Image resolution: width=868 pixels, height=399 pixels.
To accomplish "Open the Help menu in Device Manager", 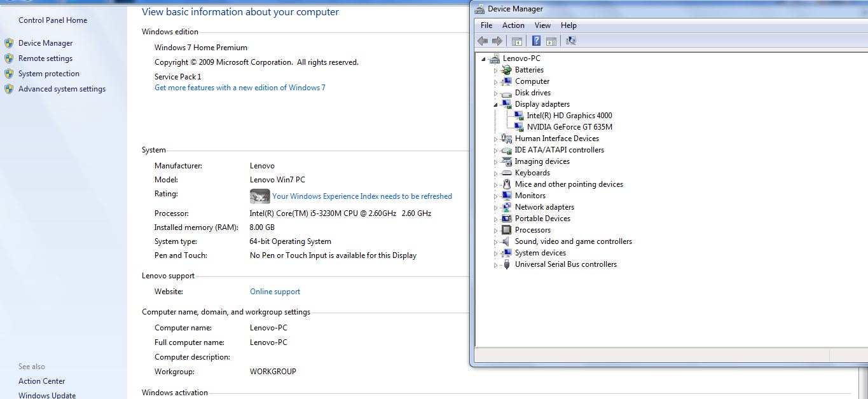I will [568, 25].
